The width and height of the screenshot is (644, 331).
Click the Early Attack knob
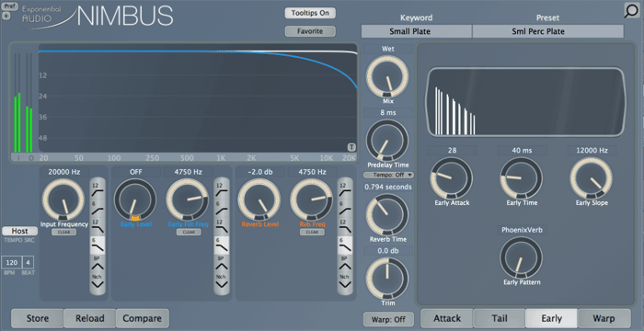(x=452, y=178)
